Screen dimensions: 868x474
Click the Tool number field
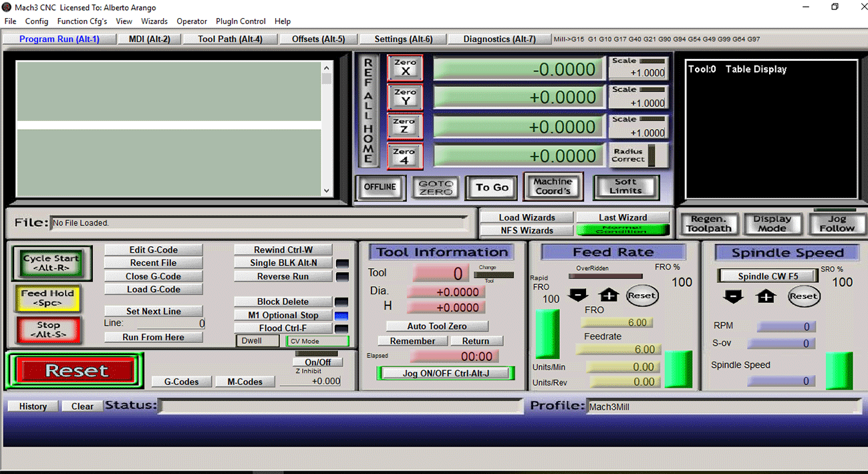point(442,273)
